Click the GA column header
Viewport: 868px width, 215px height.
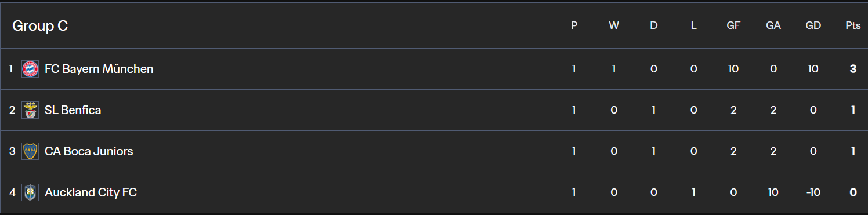pyautogui.click(x=773, y=26)
